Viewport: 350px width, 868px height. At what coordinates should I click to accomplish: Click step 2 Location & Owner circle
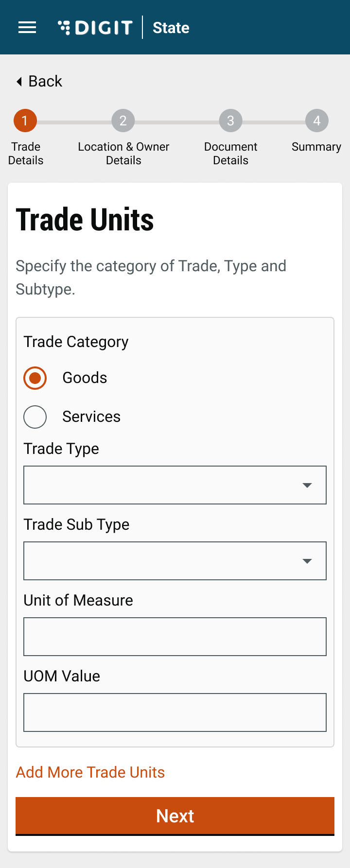[123, 121]
